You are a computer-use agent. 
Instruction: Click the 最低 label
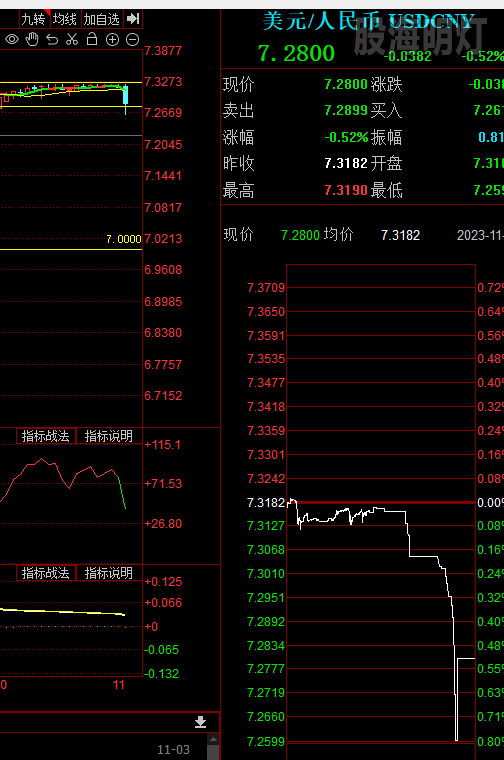tap(387, 190)
